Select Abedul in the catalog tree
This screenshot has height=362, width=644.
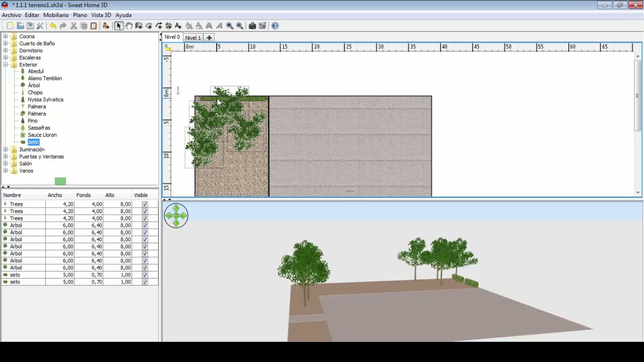36,71
